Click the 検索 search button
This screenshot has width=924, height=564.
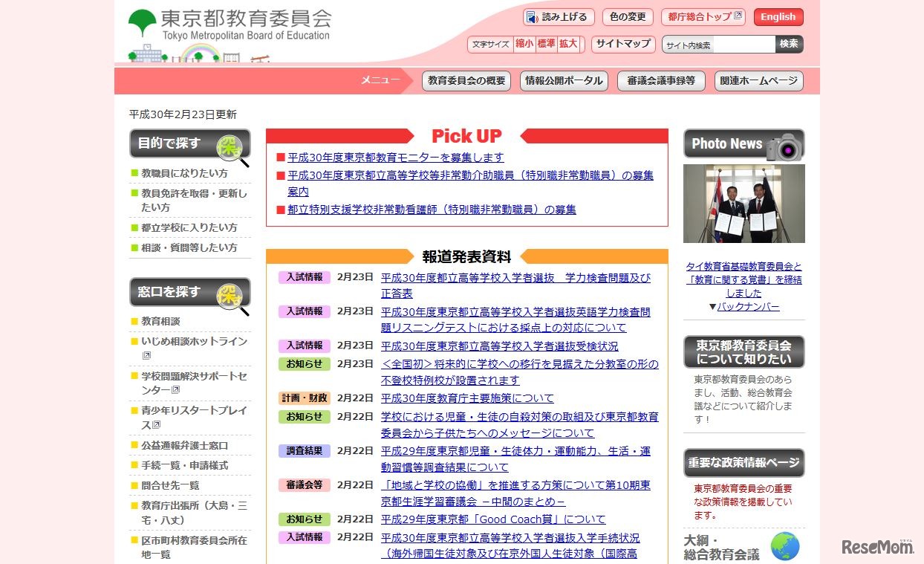789,44
